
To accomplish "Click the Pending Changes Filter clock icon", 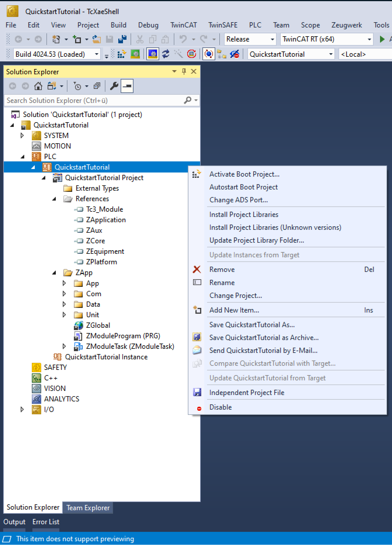I will [x=77, y=86].
